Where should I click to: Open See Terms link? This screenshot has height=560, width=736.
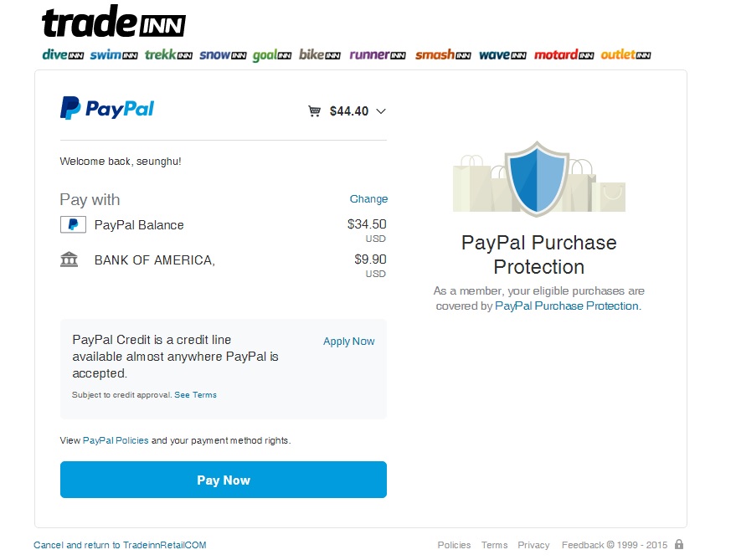pyautogui.click(x=195, y=395)
